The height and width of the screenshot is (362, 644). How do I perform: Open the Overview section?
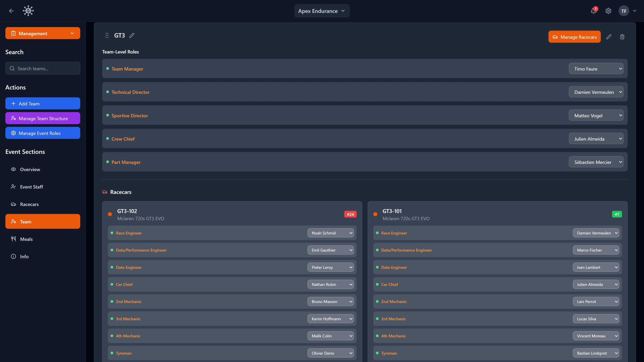[43, 169]
